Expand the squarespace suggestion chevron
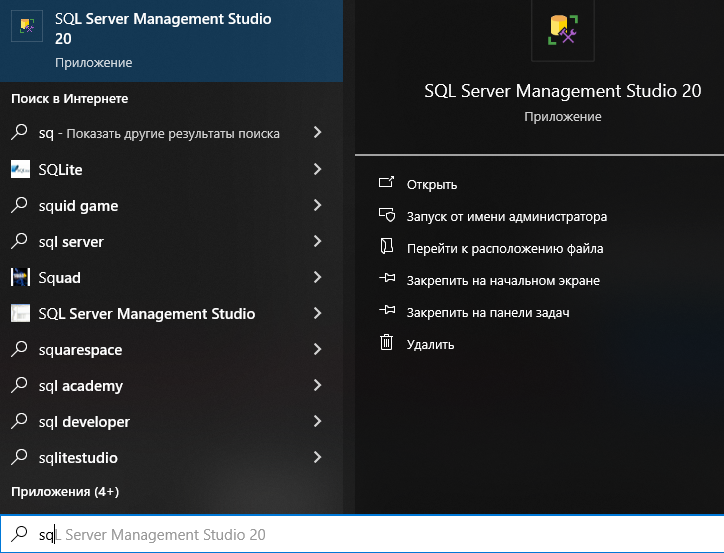 [317, 350]
